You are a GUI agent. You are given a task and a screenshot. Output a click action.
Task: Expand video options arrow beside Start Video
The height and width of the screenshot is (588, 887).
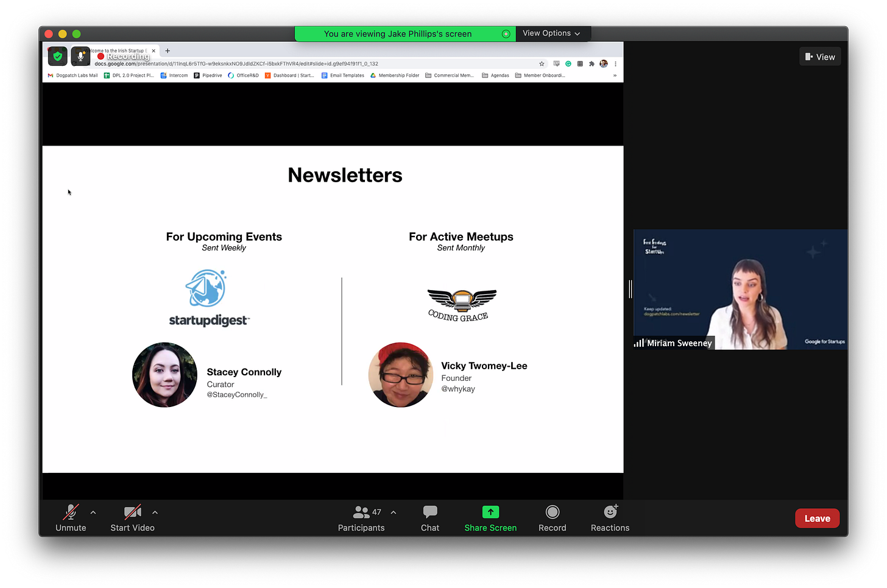[x=155, y=512]
